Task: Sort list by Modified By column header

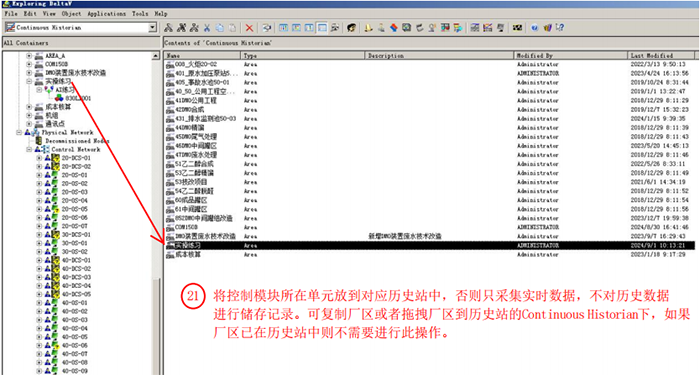Action: pyautogui.click(x=571, y=56)
